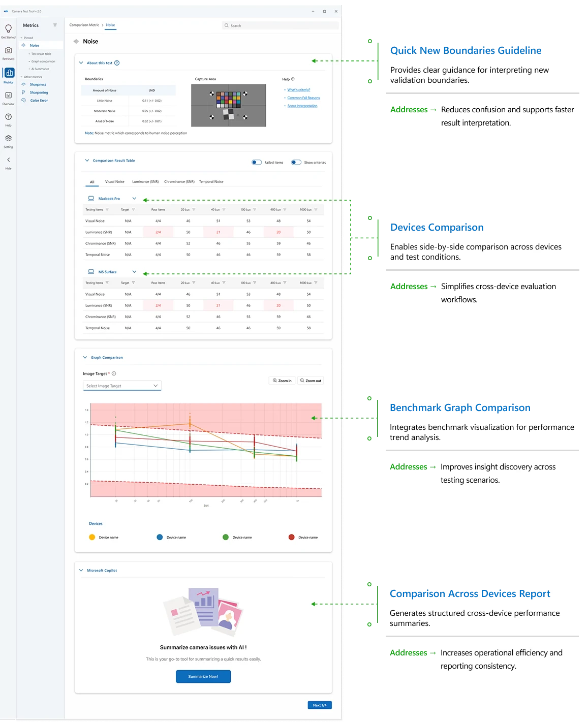Screen dimensions: 588x722
Task: Open the Metrics filter icon
Action: 55,25
